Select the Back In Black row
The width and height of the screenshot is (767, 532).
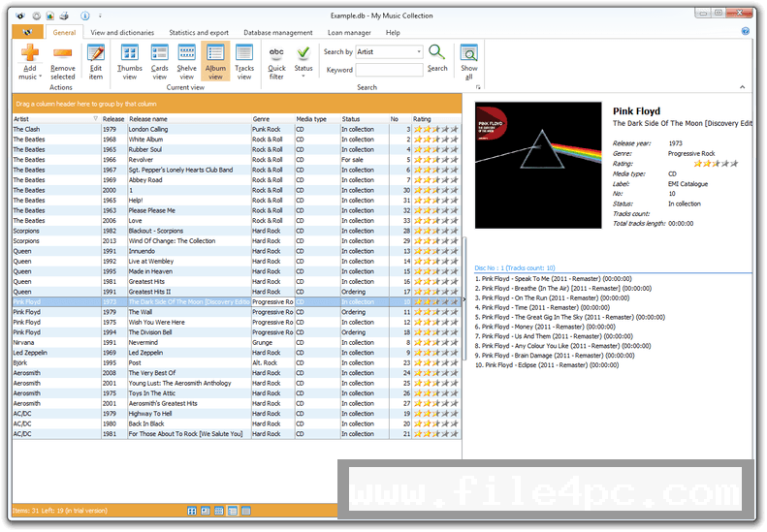[x=237, y=423]
